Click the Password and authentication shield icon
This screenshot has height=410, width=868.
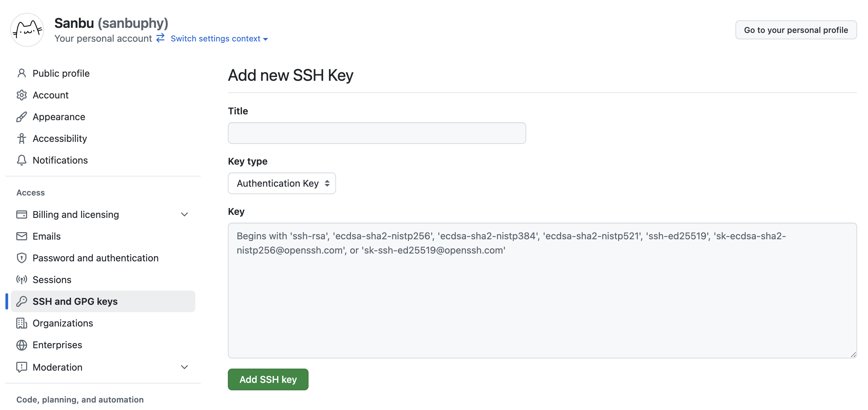tap(21, 258)
